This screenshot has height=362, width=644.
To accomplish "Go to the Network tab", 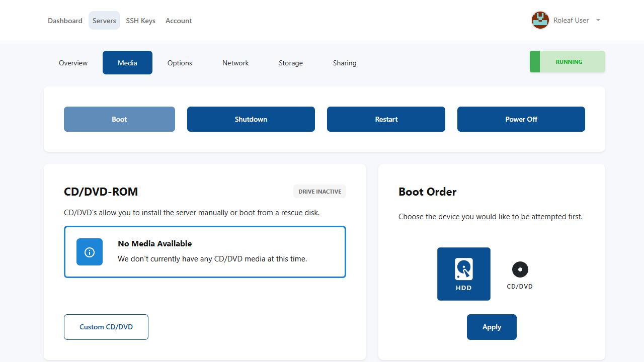I will [235, 63].
